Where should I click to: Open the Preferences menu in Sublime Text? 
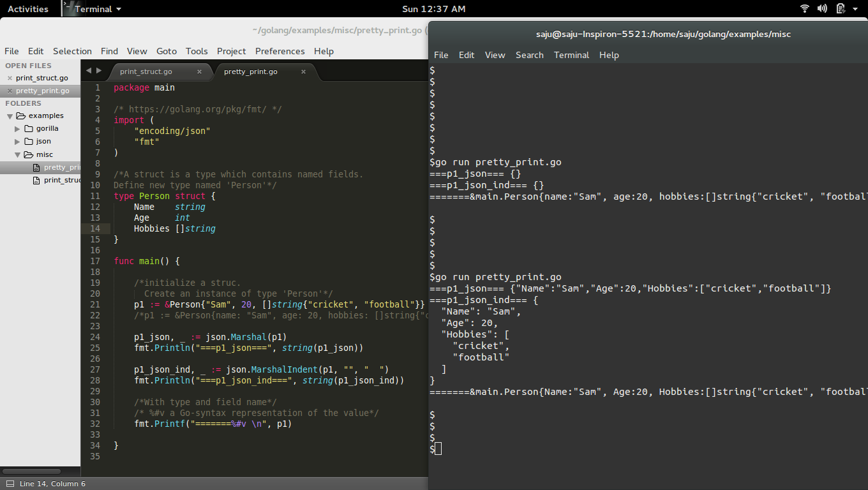280,51
